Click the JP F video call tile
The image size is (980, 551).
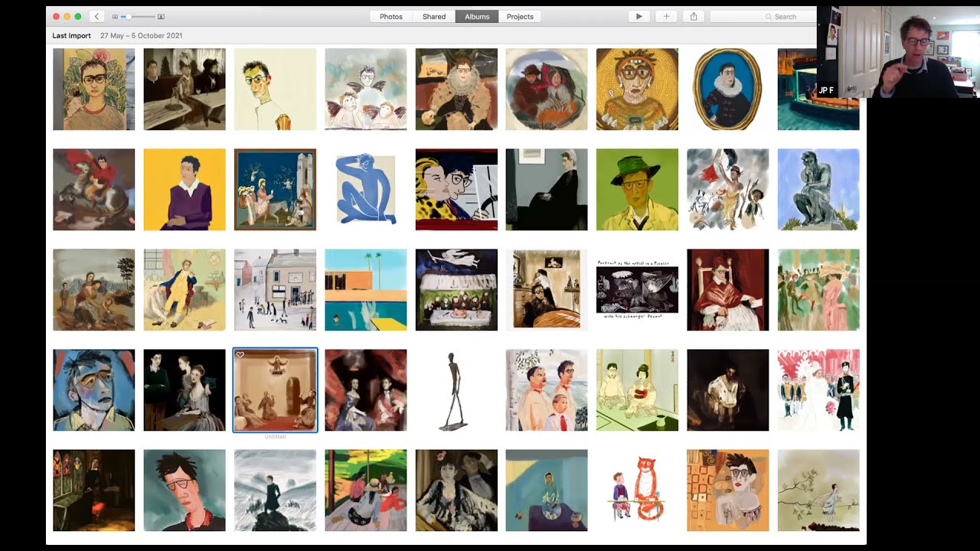(x=898, y=51)
